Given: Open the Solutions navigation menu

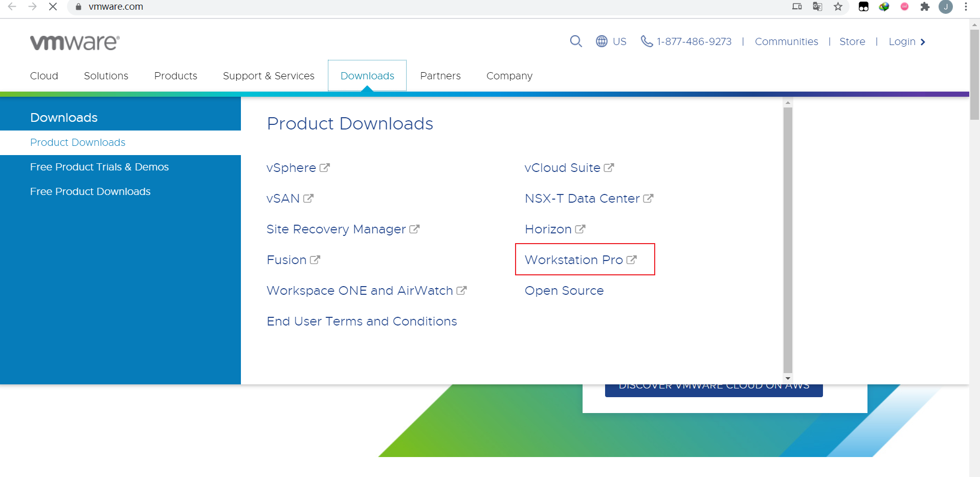Looking at the screenshot, I should pyautogui.click(x=106, y=76).
